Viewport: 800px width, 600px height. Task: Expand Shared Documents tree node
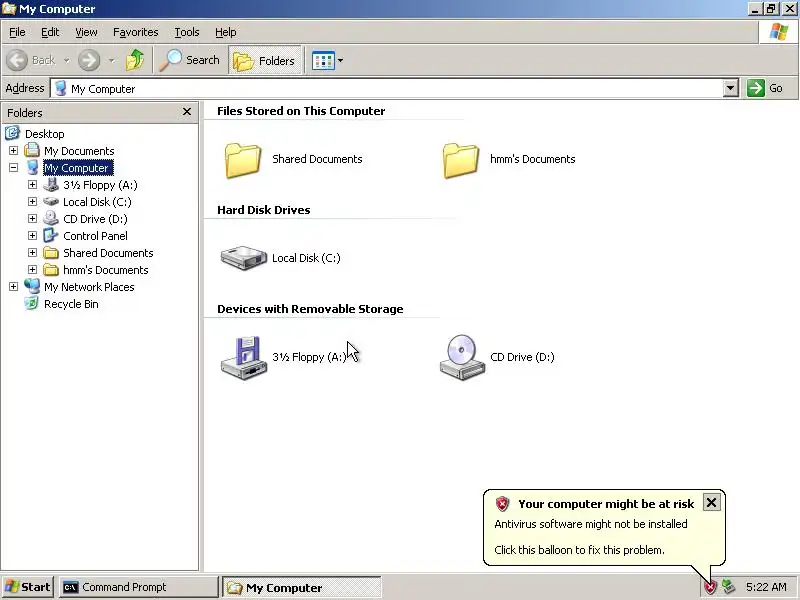point(32,253)
